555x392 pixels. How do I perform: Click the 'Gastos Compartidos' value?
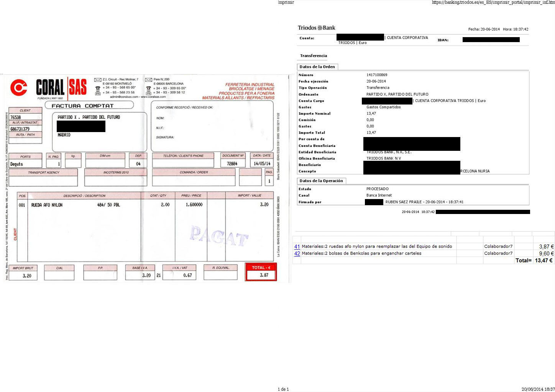tap(384, 107)
